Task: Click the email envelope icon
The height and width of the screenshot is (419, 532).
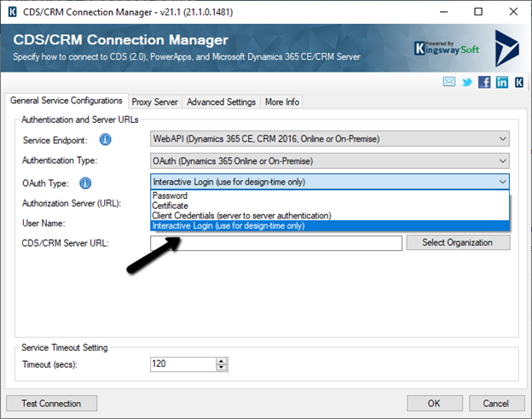Action: [x=448, y=82]
